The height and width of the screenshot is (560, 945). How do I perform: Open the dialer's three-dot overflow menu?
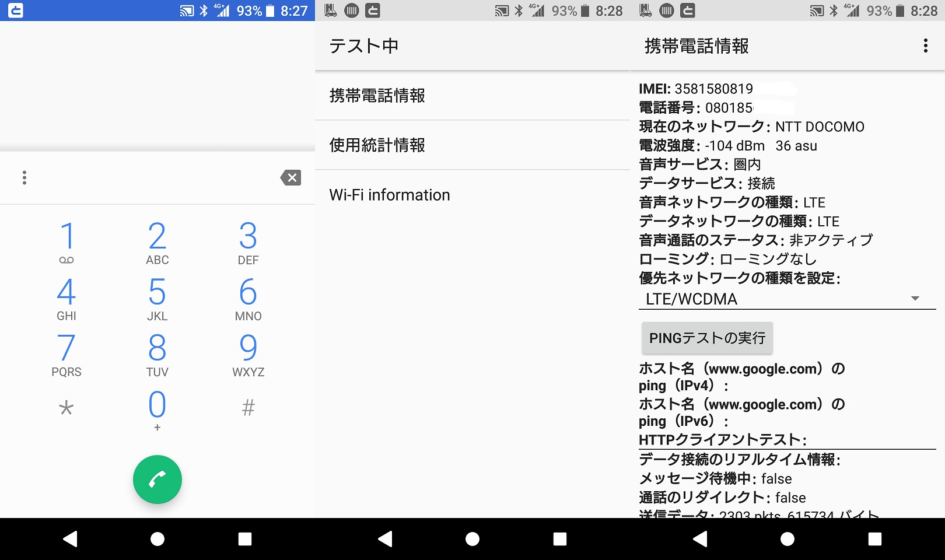[24, 178]
